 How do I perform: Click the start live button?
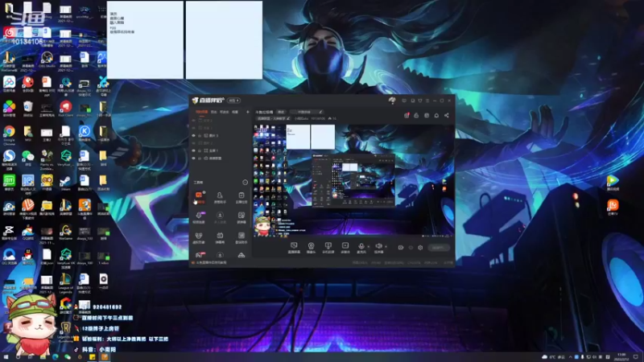pyautogui.click(x=439, y=248)
